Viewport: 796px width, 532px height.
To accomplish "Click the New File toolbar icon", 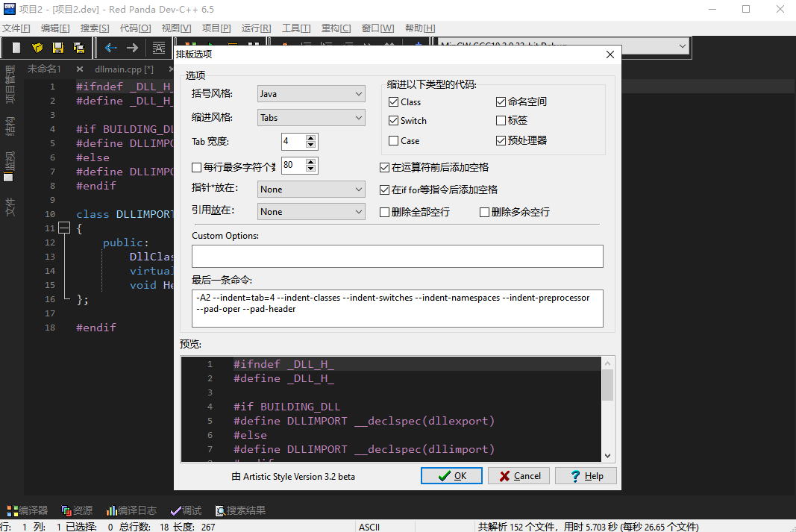I will coord(16,47).
